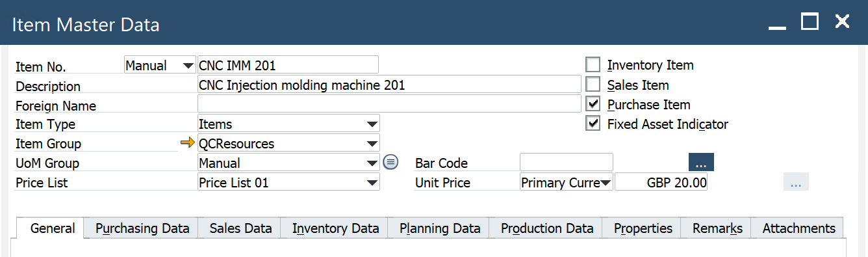Minimize the Item Master Data window

click(778, 27)
